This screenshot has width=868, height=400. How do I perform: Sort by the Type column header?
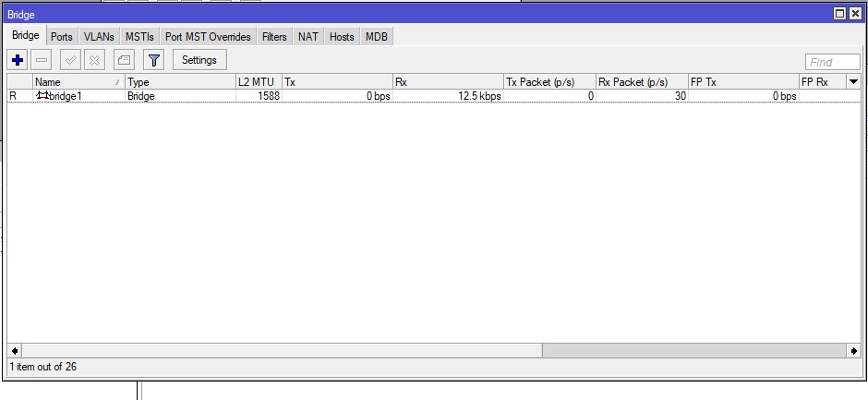[x=180, y=82]
